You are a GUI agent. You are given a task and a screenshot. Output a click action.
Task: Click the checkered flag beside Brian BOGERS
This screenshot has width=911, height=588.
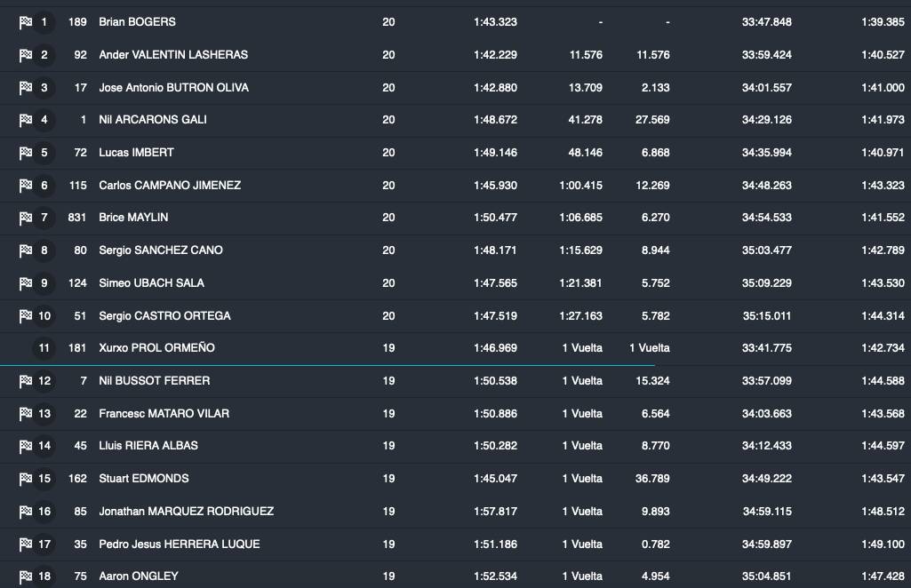pyautogui.click(x=25, y=22)
